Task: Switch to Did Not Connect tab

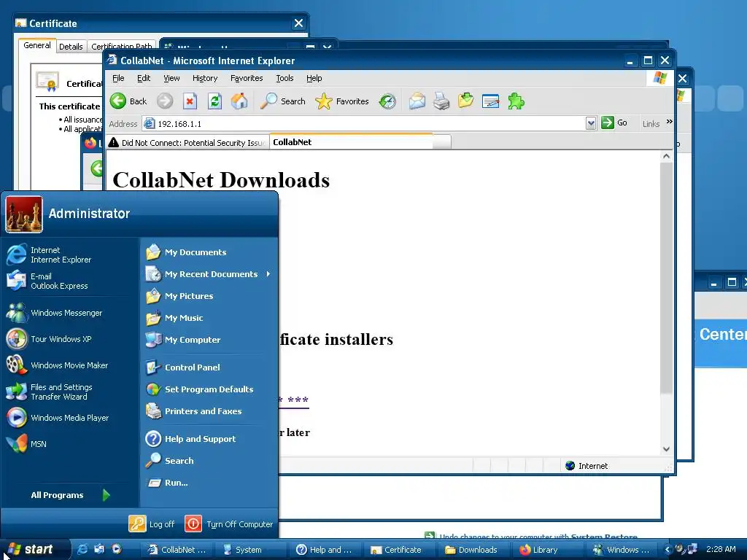Action: pyautogui.click(x=187, y=142)
